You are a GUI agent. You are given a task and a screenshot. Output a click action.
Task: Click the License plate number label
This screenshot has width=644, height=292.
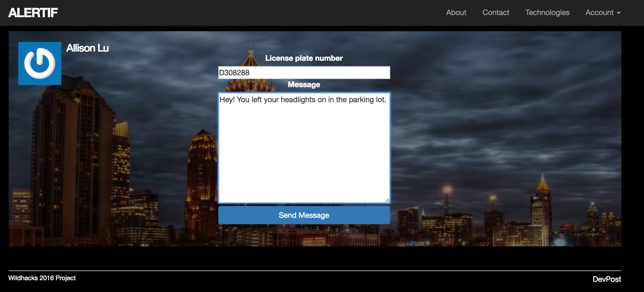click(304, 58)
